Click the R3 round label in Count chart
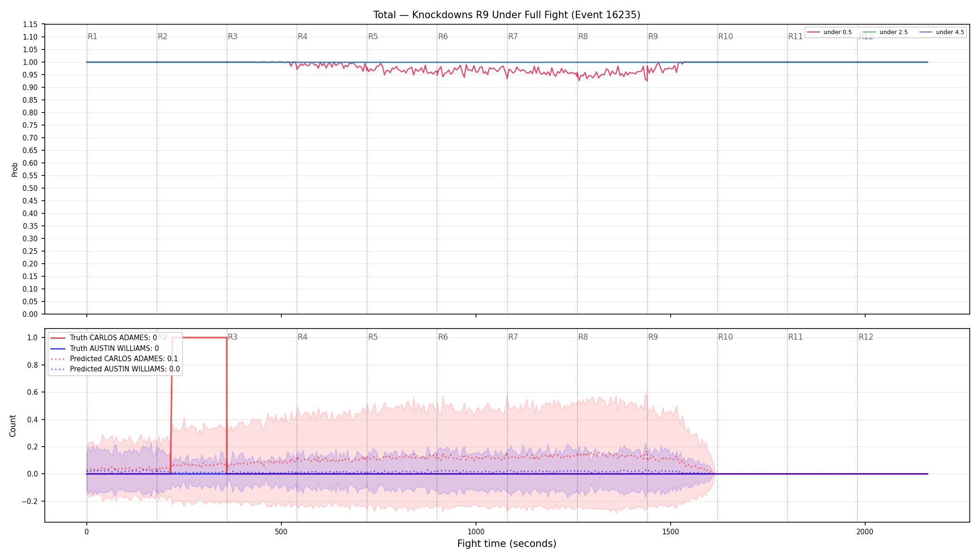 tap(232, 337)
